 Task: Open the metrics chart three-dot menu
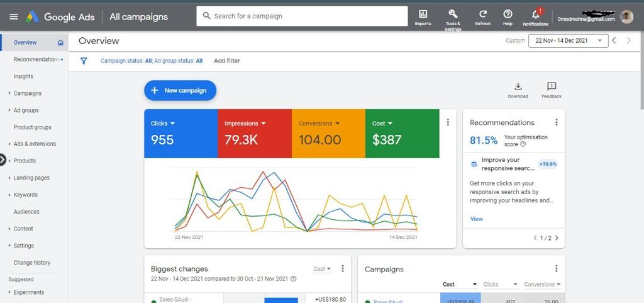tap(448, 122)
